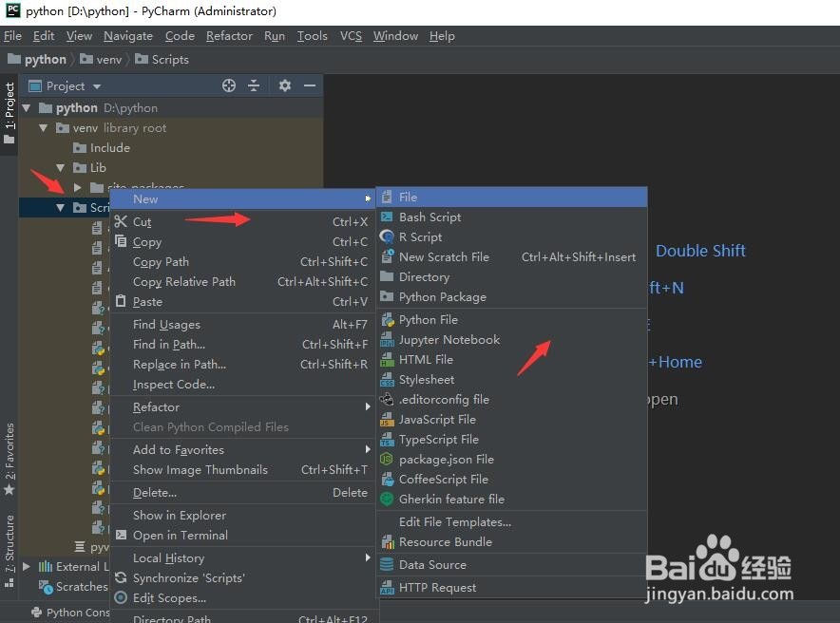Click the HTML File icon

(387, 359)
